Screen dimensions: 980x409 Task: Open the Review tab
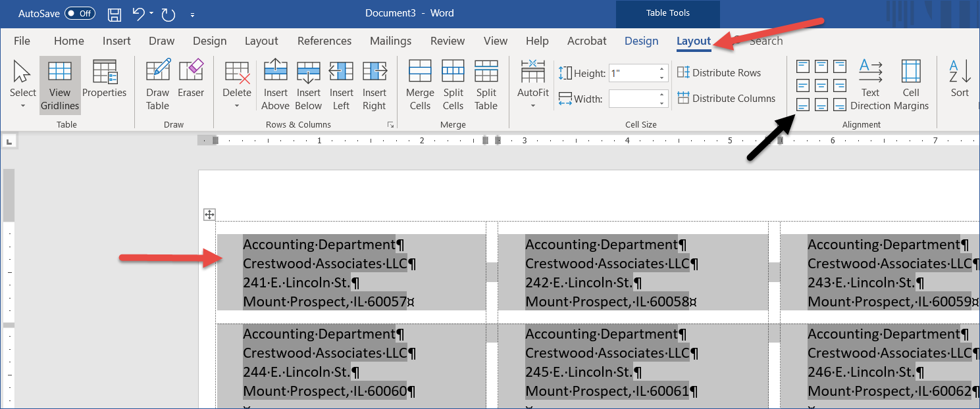pos(448,41)
